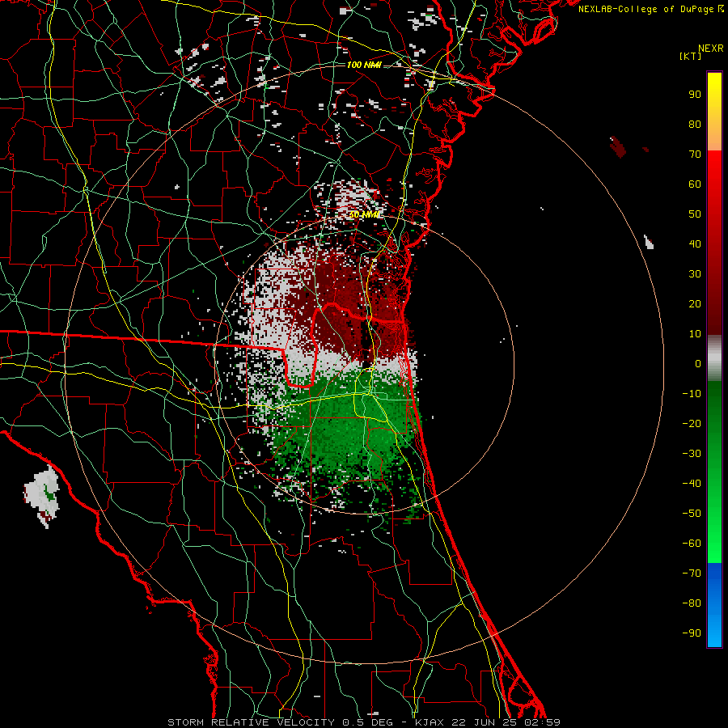Viewport: 728px width, 728px height.
Task: Select the -60 value on the velocity scale
Action: 692,544
